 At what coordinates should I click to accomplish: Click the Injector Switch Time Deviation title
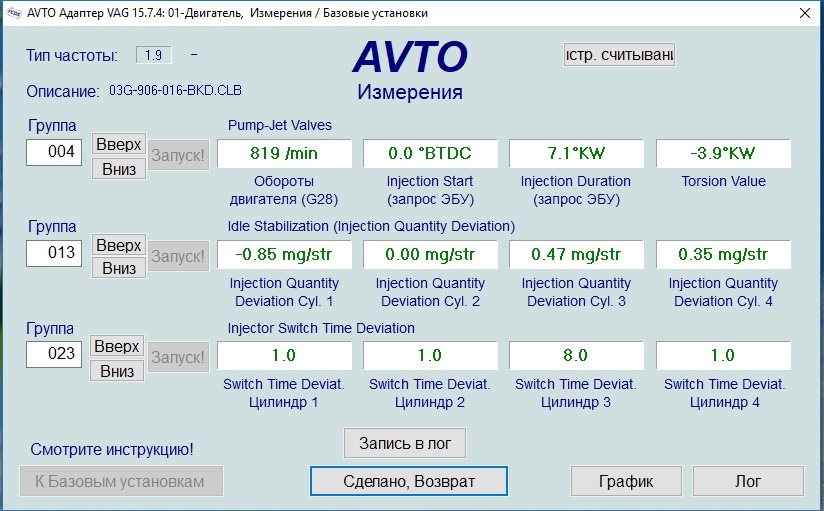pyautogui.click(x=321, y=328)
